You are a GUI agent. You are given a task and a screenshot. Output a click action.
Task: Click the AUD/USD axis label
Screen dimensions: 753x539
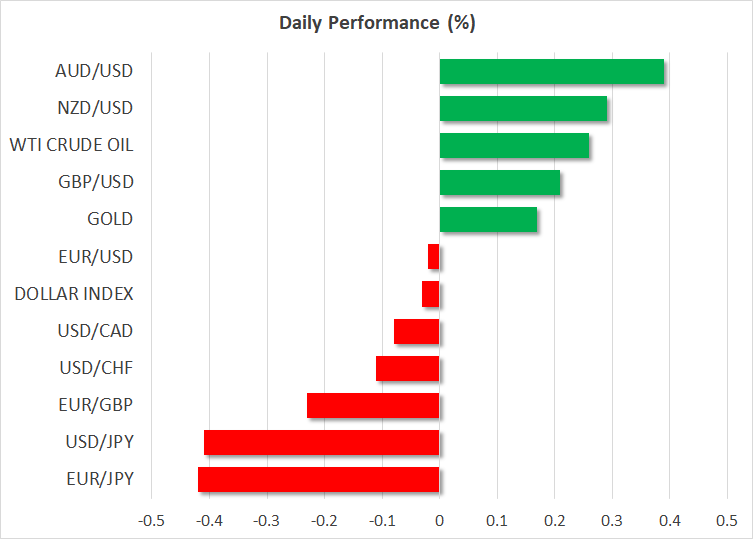[94, 71]
